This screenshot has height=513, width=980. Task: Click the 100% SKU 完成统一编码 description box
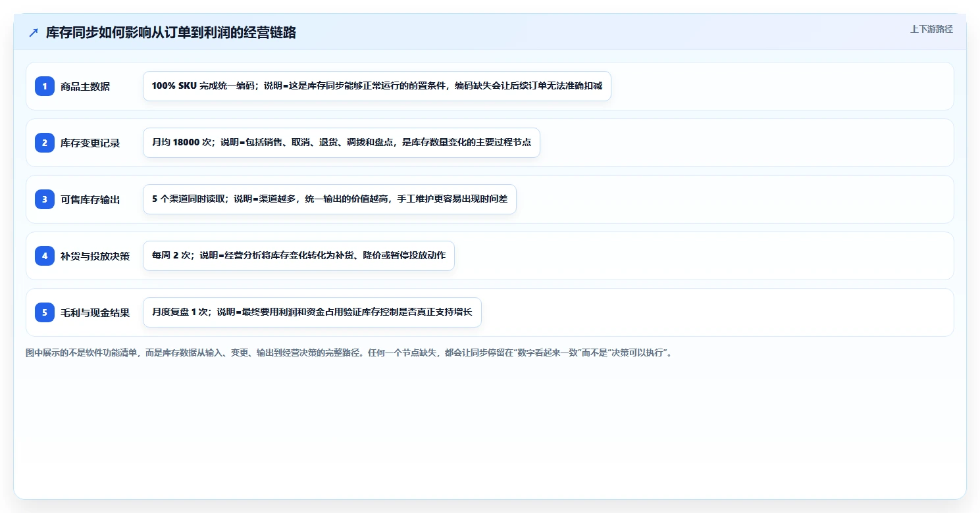click(377, 86)
